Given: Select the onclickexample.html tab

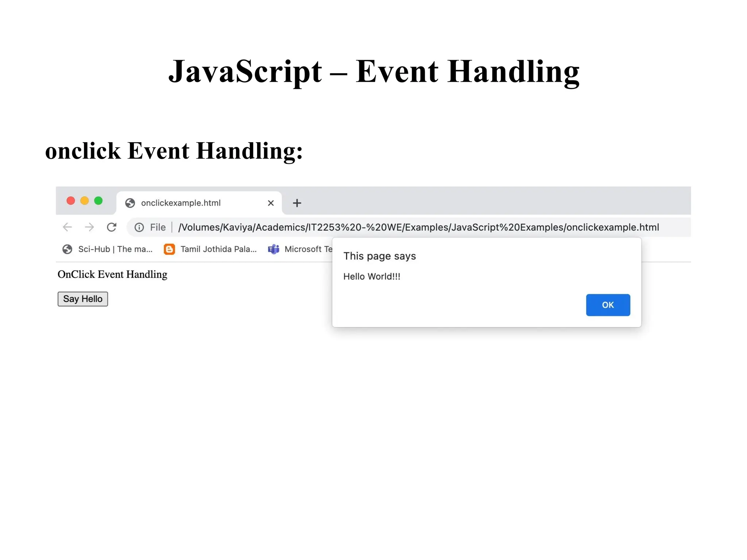Looking at the screenshot, I should [199, 203].
